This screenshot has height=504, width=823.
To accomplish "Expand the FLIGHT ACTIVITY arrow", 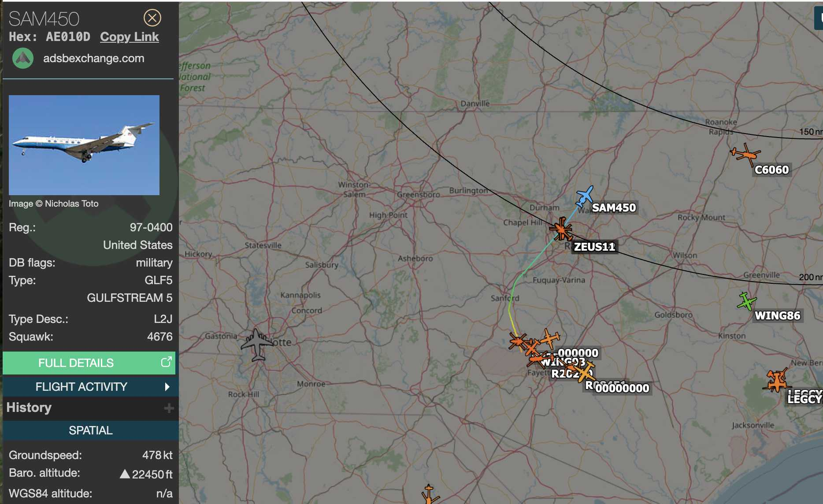I will (x=167, y=387).
